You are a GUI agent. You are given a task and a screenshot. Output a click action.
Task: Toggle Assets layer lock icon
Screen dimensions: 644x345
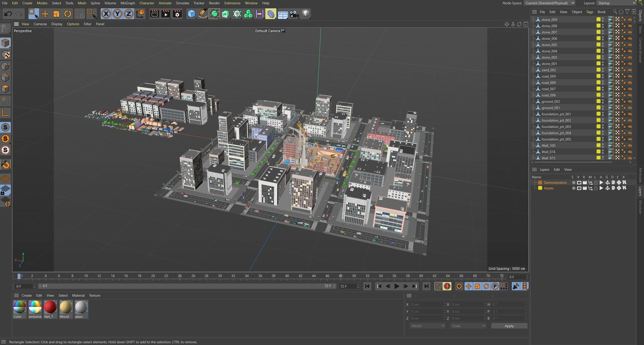pos(595,188)
